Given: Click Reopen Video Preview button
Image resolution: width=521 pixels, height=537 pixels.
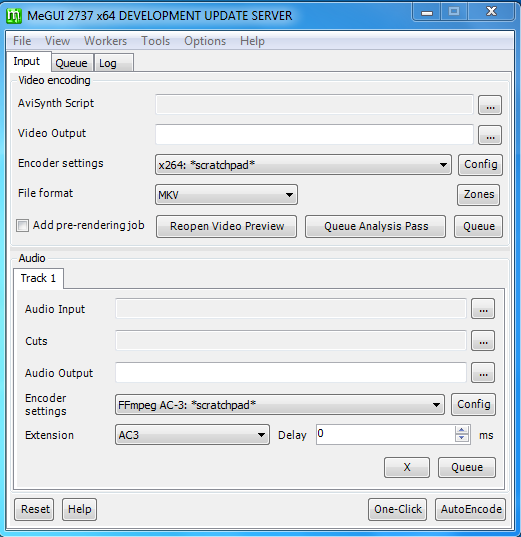Looking at the screenshot, I should (x=226, y=226).
